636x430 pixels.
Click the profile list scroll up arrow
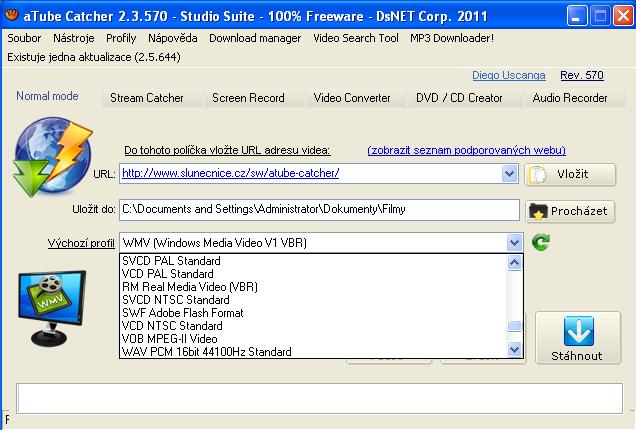[514, 263]
